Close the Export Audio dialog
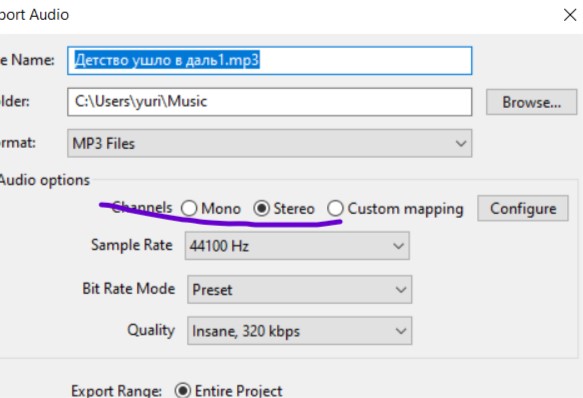This screenshot has height=398, width=583. 570,15
